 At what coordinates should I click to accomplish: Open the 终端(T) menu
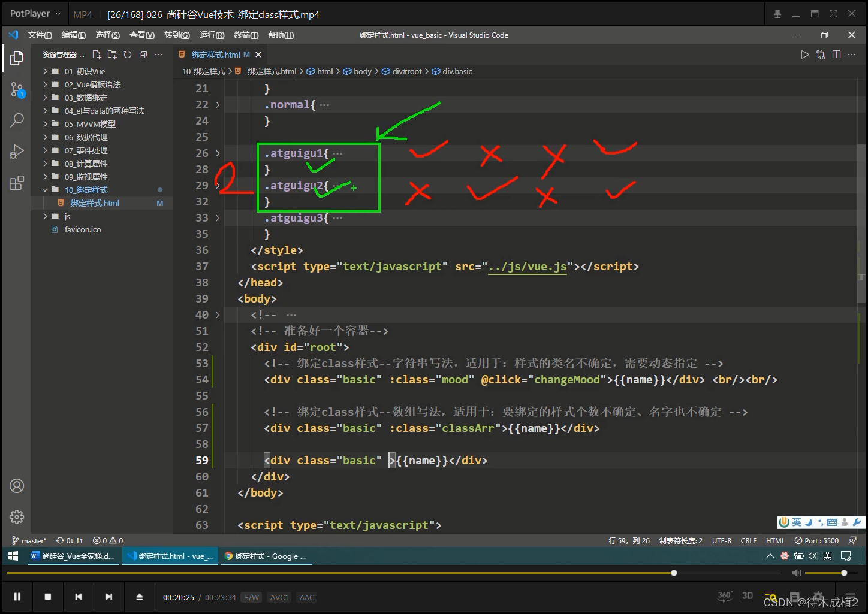(x=246, y=35)
